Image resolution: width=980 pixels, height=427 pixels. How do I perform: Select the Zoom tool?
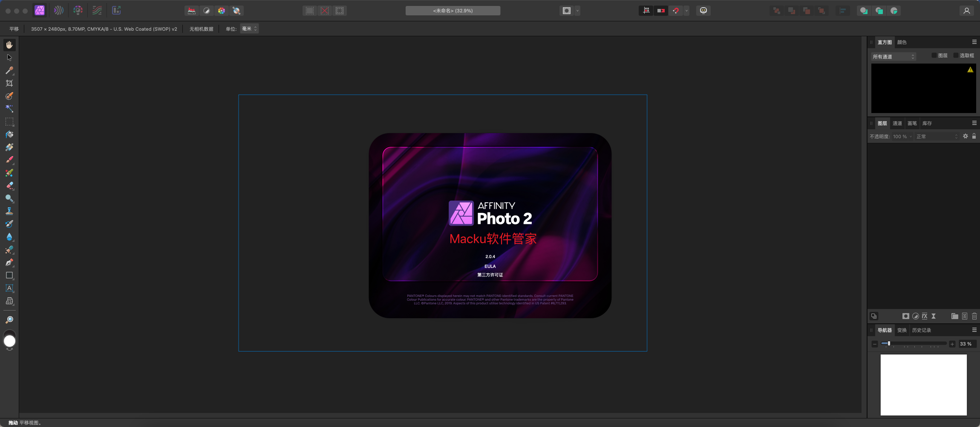tap(9, 320)
